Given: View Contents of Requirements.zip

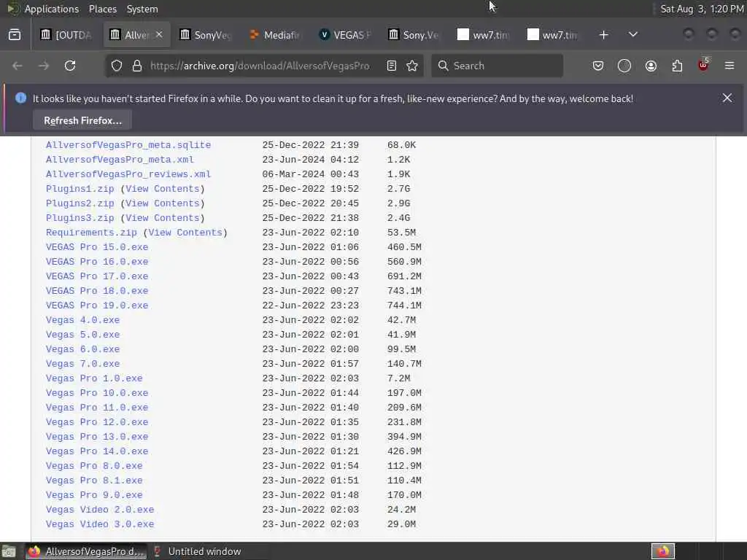Looking at the screenshot, I should 185,233.
